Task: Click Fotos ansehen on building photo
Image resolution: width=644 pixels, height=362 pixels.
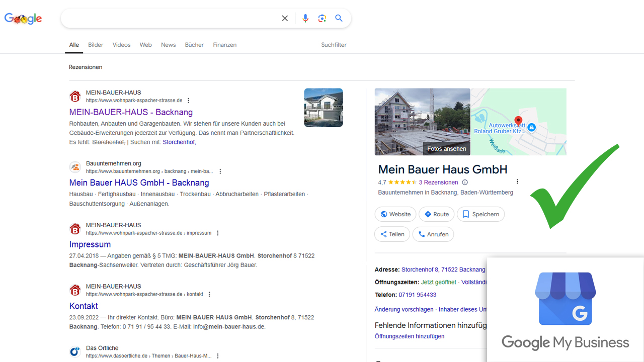Action: [446, 149]
